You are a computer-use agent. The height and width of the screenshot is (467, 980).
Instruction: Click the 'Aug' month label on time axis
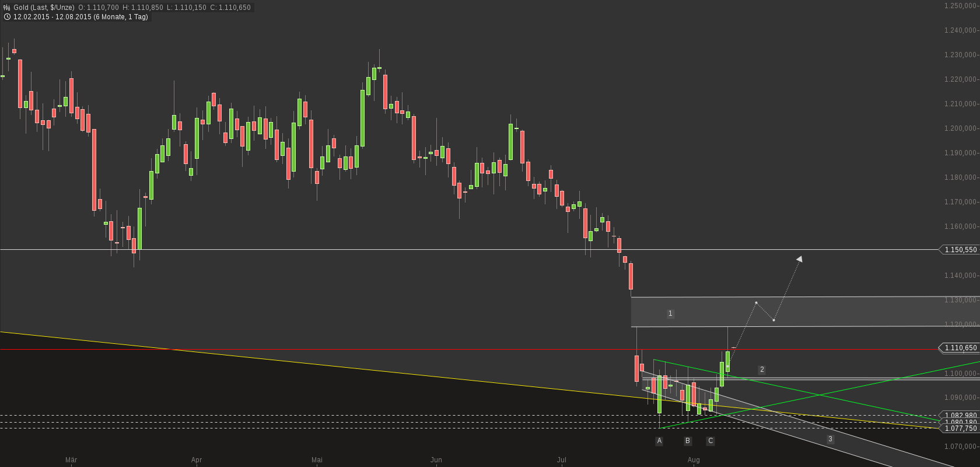694,460
